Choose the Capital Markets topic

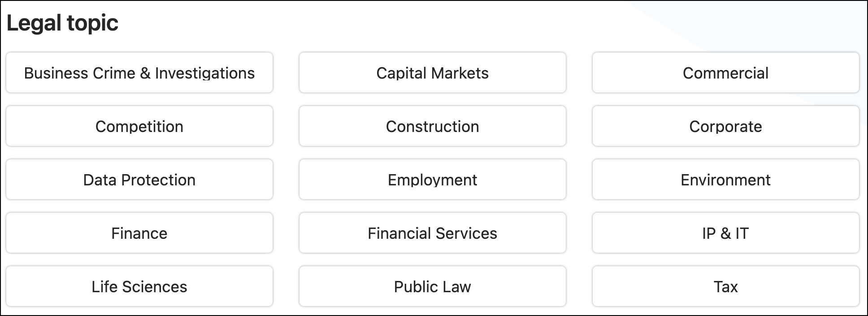[432, 73]
